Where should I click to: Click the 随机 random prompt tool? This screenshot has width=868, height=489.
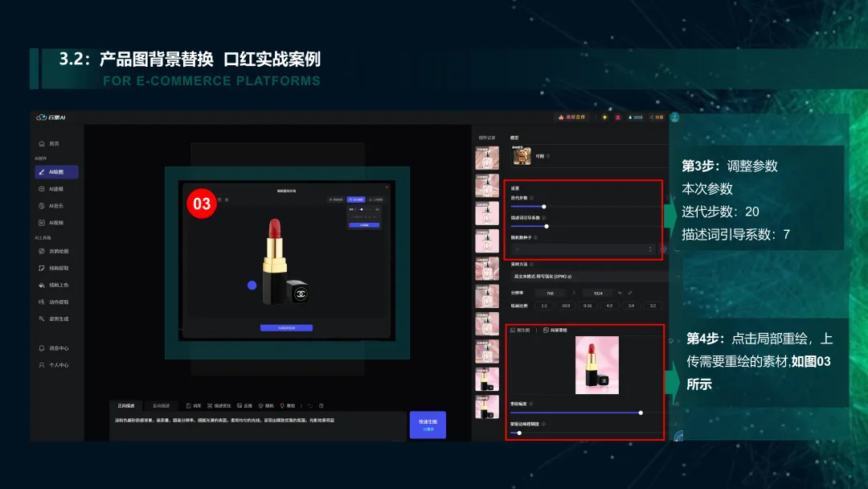pyautogui.click(x=266, y=406)
